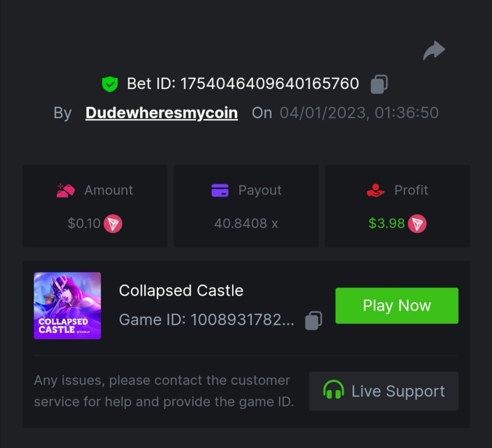This screenshot has width=492, height=448.
Task: Click the $3.98 profit amount
Action: [x=386, y=224]
